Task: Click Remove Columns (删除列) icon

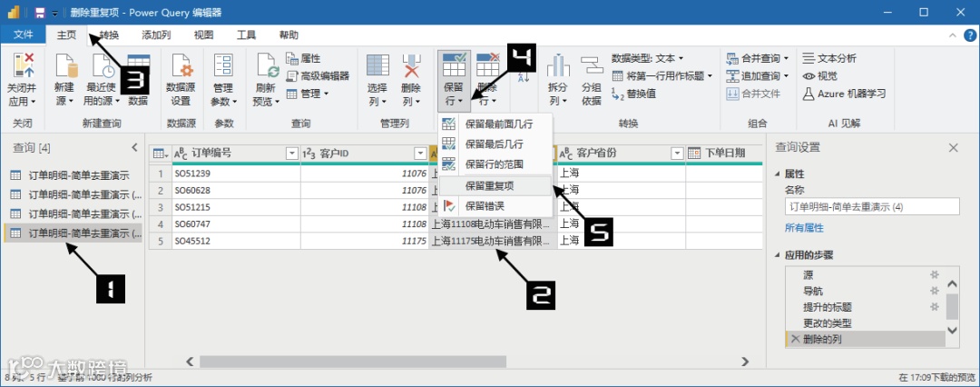Action: coord(411,65)
